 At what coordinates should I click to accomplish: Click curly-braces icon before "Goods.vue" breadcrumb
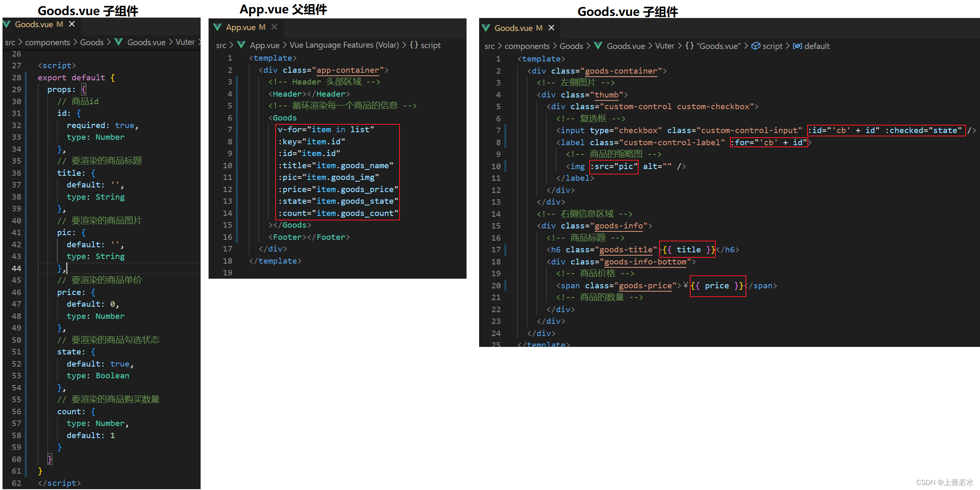click(x=689, y=46)
